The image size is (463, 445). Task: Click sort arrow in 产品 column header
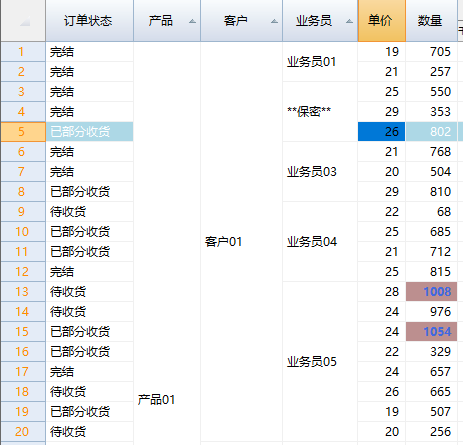point(192,21)
